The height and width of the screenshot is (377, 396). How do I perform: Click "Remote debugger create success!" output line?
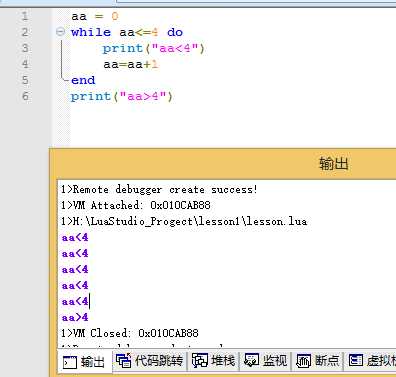point(159,190)
